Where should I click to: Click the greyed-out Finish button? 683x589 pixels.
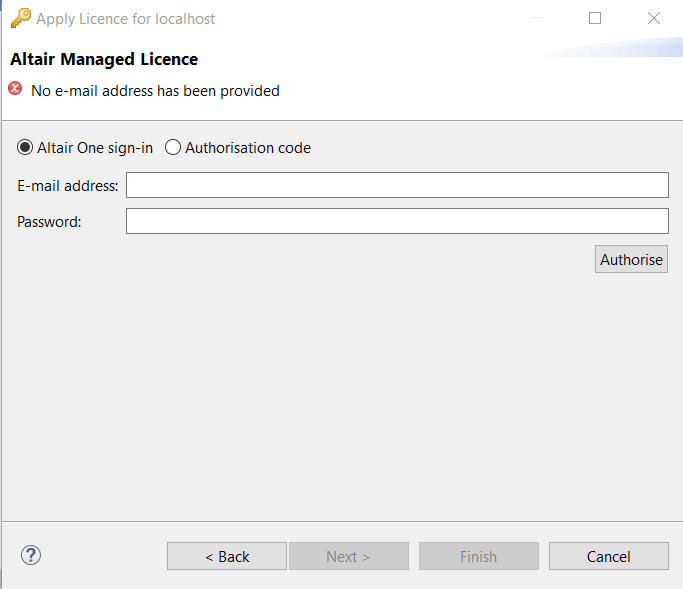[479, 556]
